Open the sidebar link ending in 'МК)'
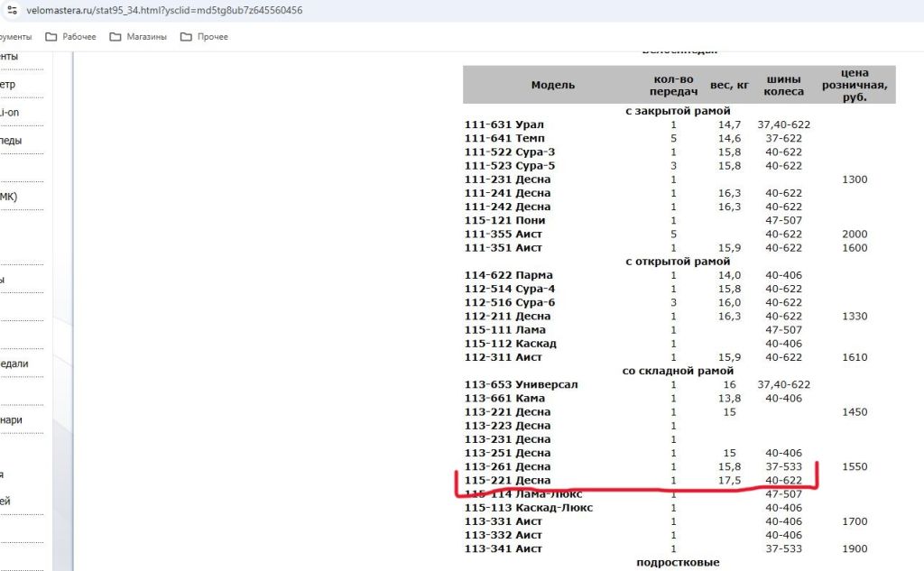The height and width of the screenshot is (571, 924). coord(8,197)
